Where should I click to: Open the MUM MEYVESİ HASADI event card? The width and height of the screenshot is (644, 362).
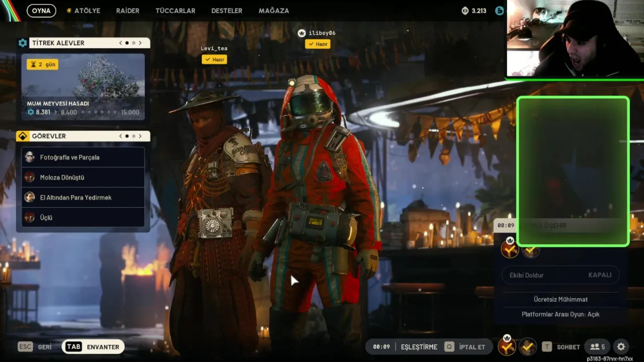tap(83, 87)
